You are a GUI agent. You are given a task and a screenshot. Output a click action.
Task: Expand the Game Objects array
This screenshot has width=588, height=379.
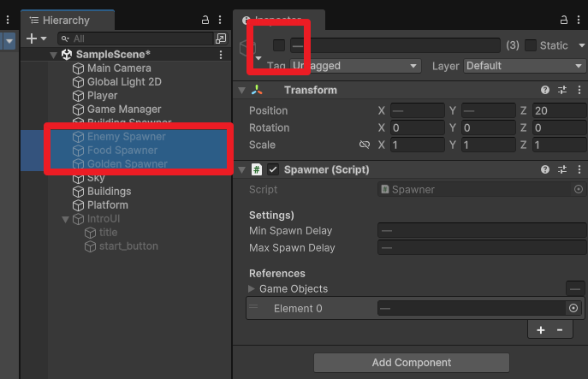click(252, 288)
